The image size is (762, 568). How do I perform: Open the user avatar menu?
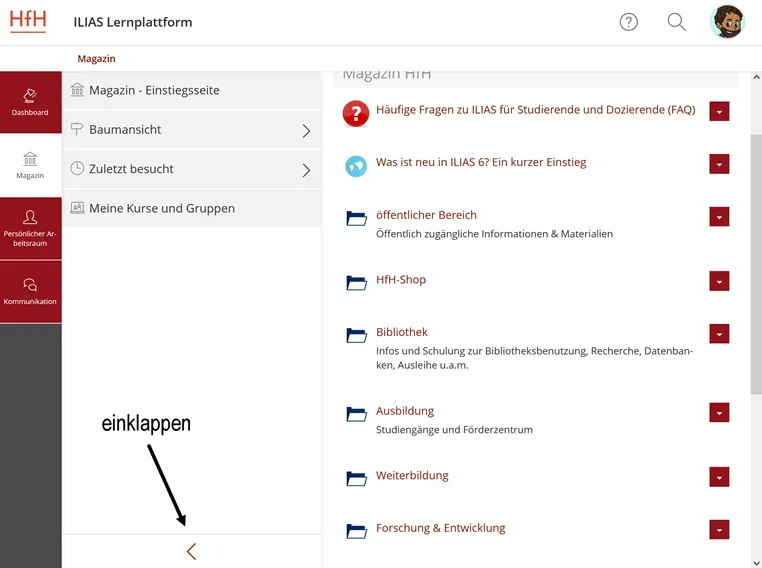coord(726,22)
